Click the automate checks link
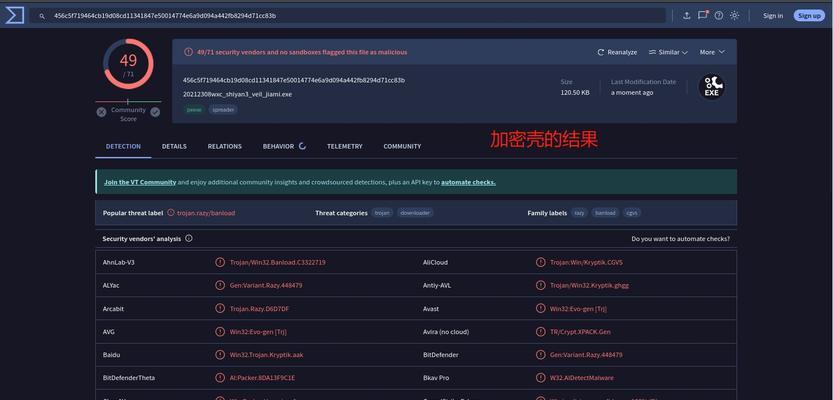 point(468,182)
